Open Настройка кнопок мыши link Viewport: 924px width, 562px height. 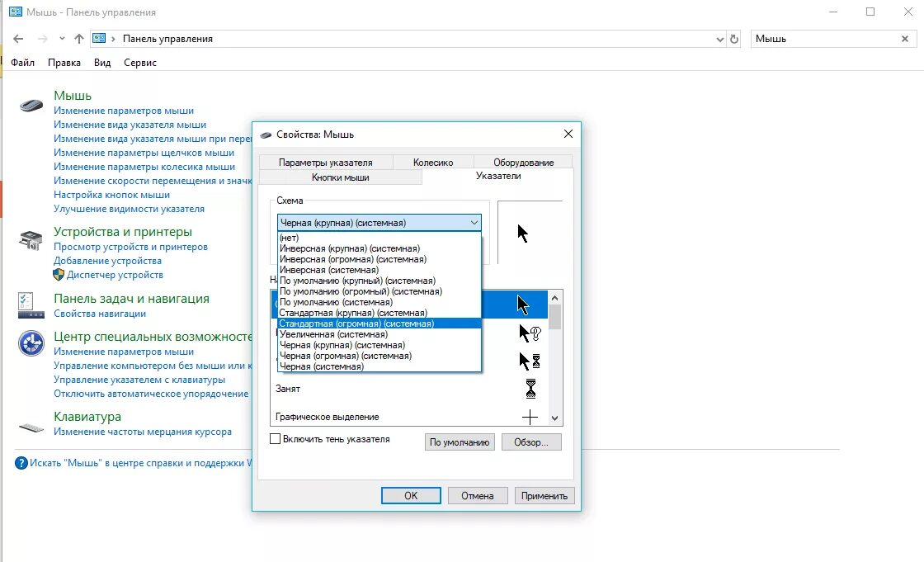(x=111, y=195)
